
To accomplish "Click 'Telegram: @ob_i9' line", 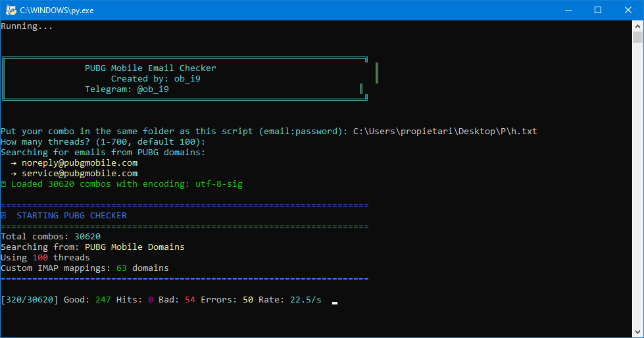I will pyautogui.click(x=127, y=89).
